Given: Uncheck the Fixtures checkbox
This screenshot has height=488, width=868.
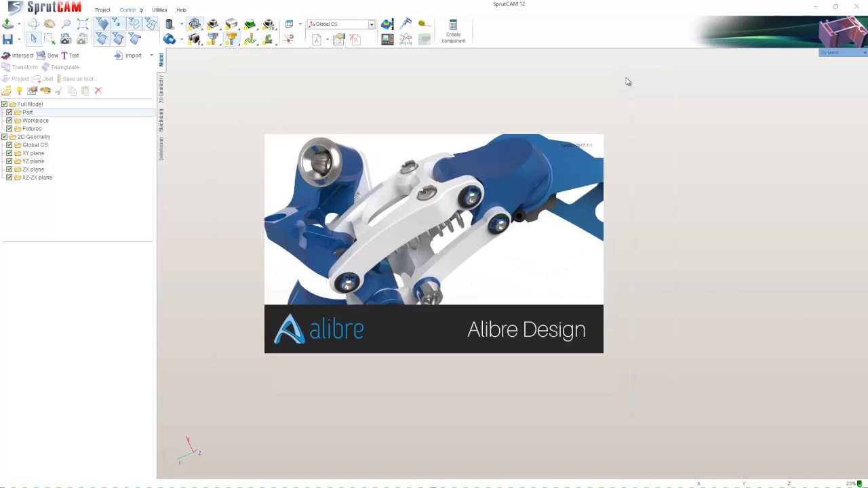Looking at the screenshot, I should pos(9,129).
